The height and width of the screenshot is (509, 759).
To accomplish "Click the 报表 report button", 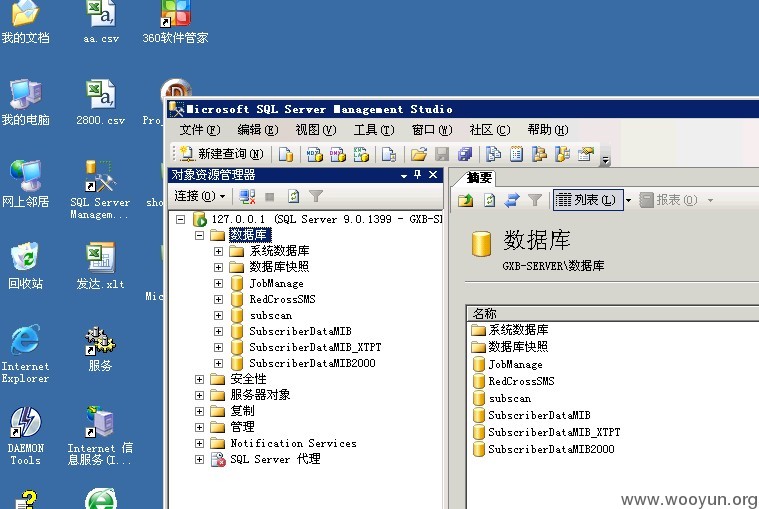I will [x=669, y=200].
